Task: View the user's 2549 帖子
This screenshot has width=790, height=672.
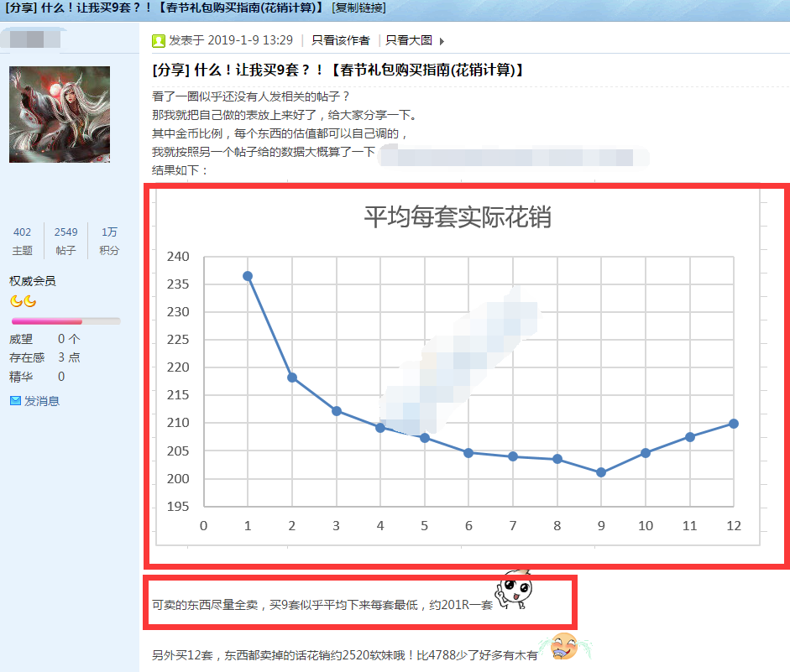Action: (x=65, y=241)
